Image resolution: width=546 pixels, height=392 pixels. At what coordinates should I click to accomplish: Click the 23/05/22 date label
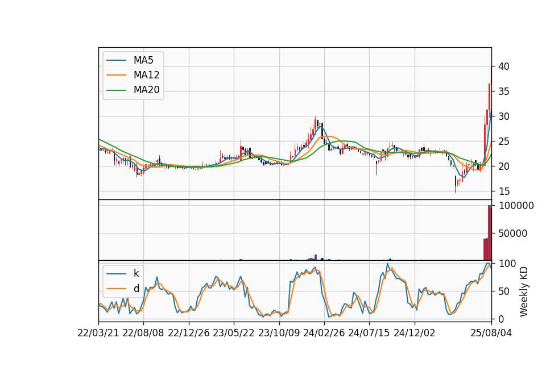[x=234, y=333]
